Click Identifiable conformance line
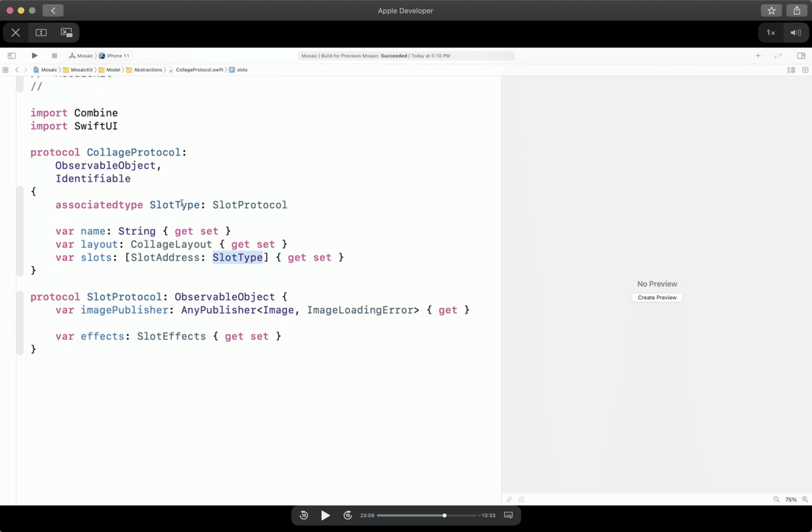 [x=93, y=179]
